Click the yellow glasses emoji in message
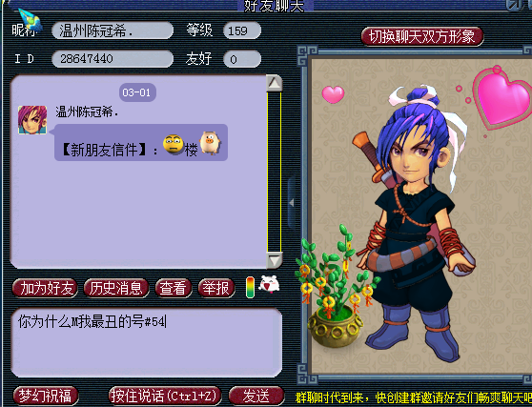 pos(173,145)
